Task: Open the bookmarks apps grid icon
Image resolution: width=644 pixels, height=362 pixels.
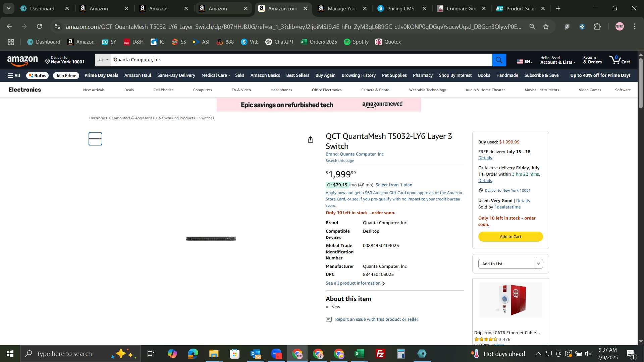Action: click(x=11, y=42)
